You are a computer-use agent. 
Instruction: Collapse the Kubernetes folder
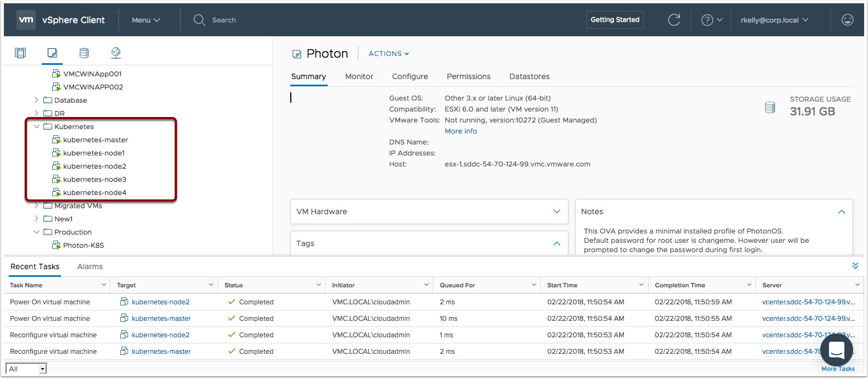(36, 126)
